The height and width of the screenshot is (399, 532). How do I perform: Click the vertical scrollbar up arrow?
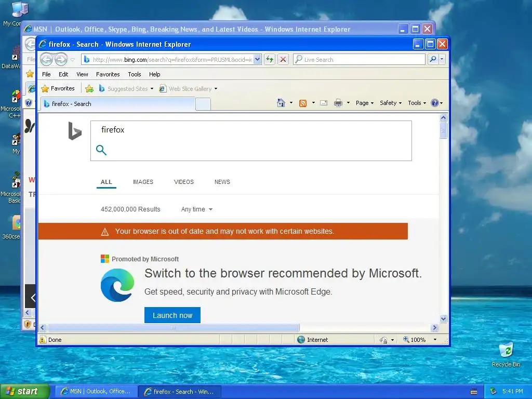pos(444,118)
